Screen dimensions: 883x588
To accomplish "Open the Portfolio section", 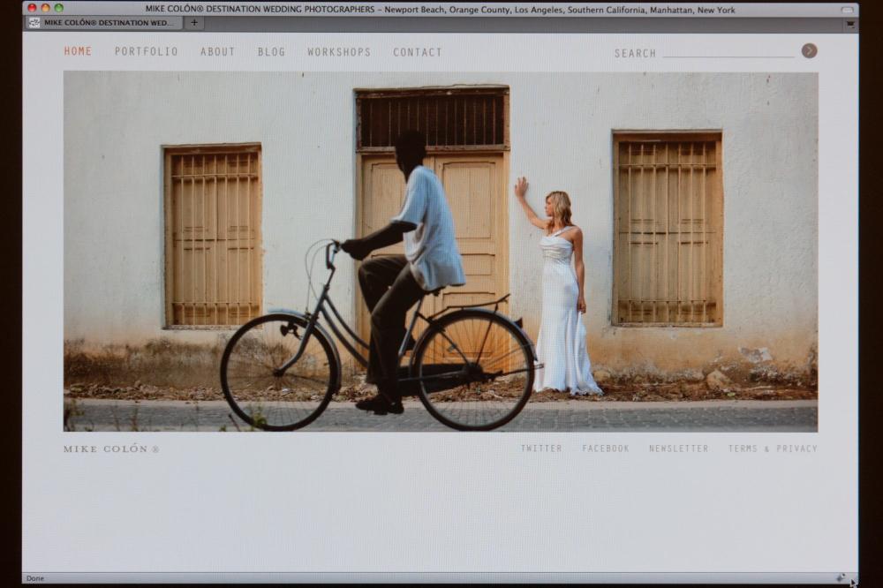I will click(146, 51).
